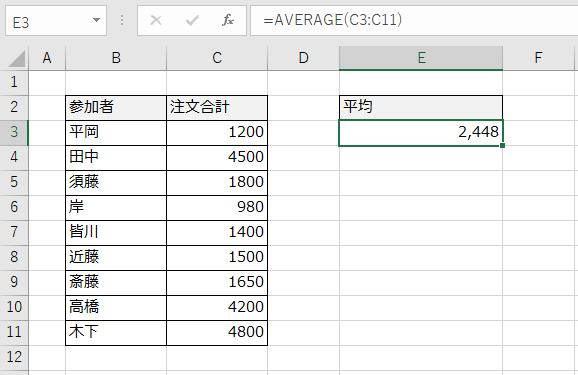Select the cell containing 田中

116,158
